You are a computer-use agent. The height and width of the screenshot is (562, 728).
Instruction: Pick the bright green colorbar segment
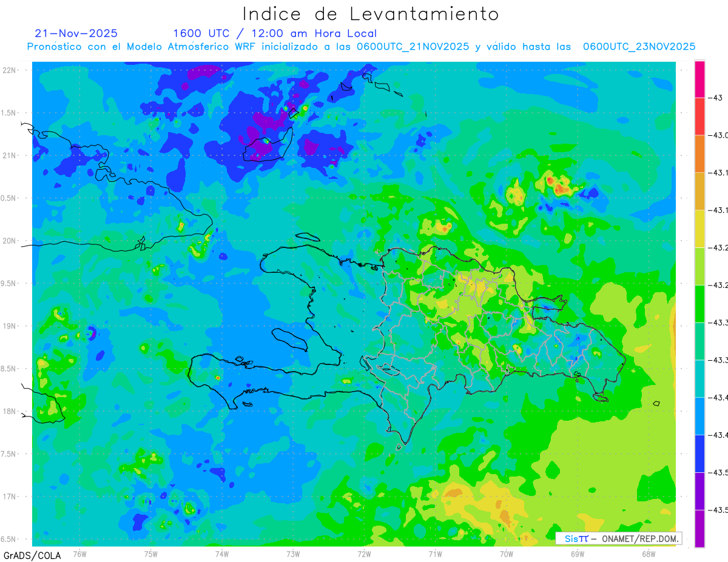(x=699, y=304)
